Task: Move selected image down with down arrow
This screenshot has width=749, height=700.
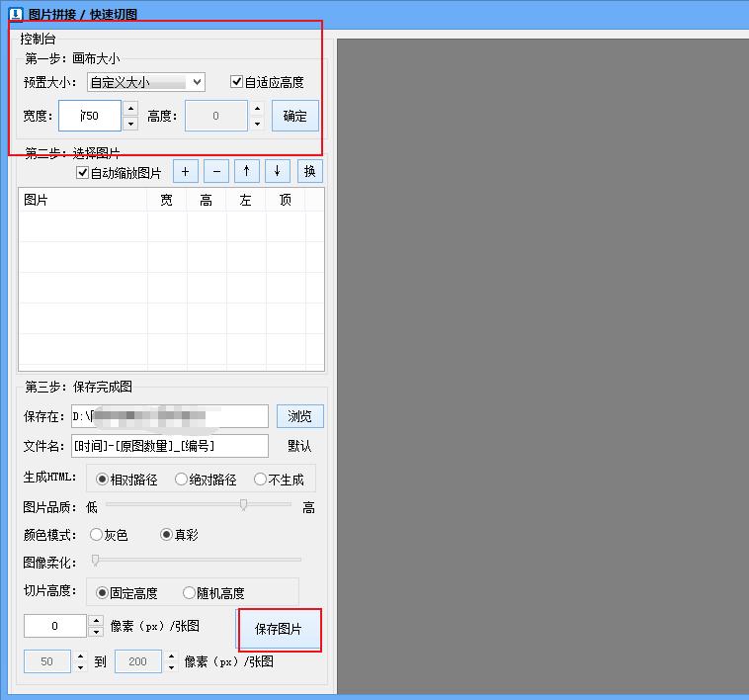Action: click(277, 171)
